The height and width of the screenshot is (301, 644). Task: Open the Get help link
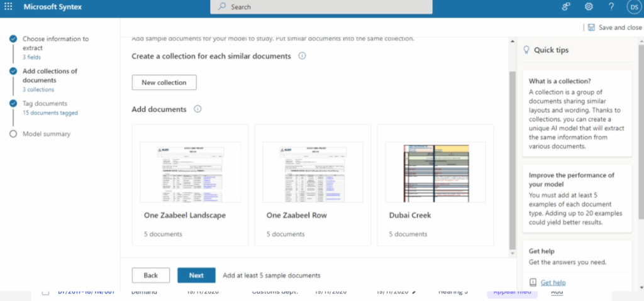point(553,282)
